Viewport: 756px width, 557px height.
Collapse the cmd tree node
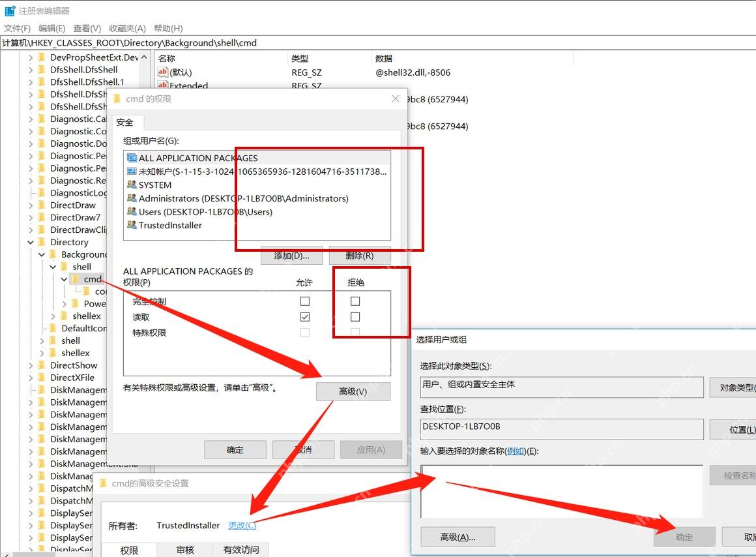64,279
